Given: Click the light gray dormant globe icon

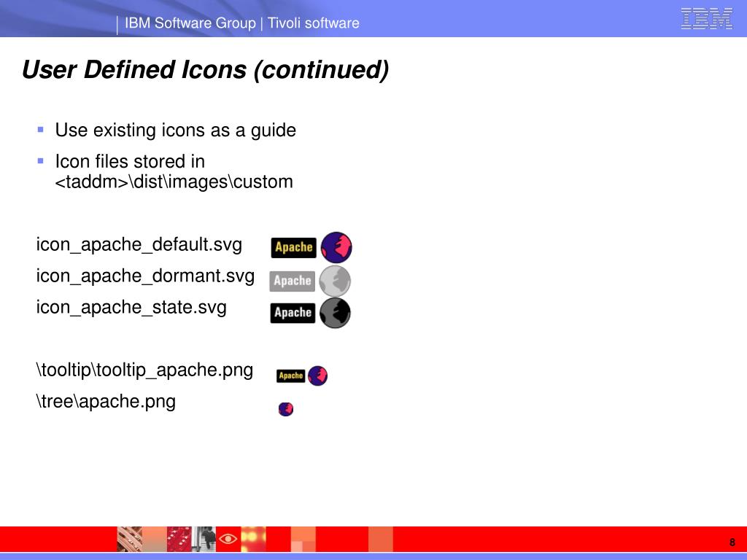Looking at the screenshot, I should click(335, 281).
